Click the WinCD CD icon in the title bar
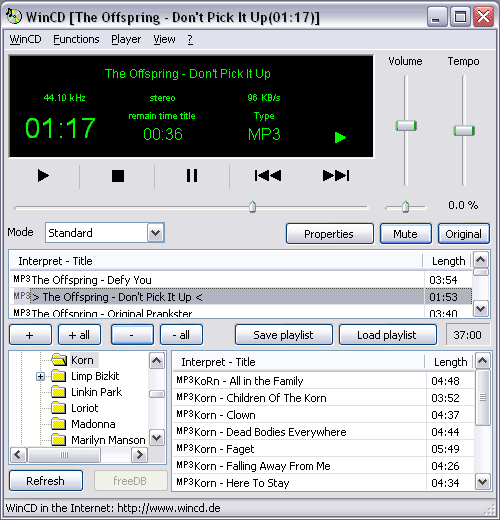The height and width of the screenshot is (520, 500). click(14, 16)
